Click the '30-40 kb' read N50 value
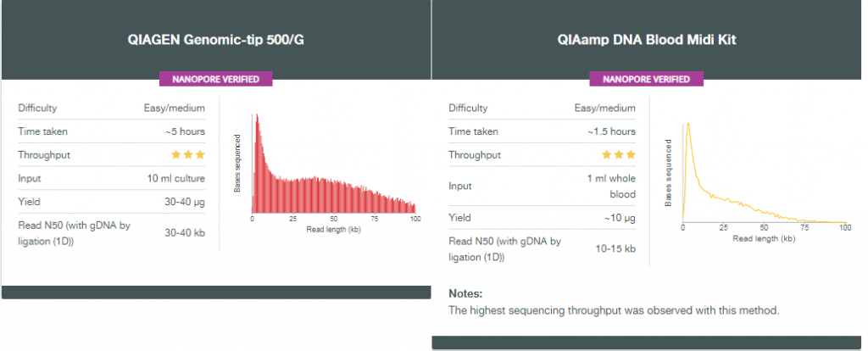 [x=186, y=232]
